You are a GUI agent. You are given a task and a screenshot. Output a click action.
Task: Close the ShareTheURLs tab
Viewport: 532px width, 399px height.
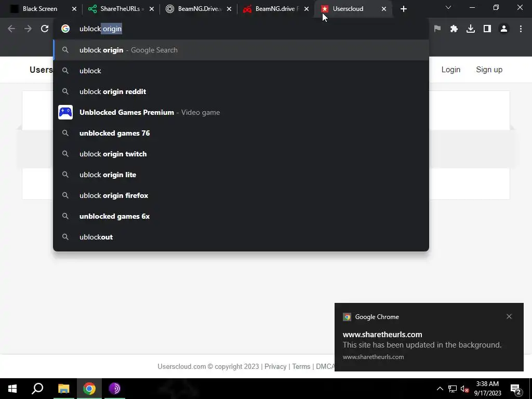[x=152, y=9]
